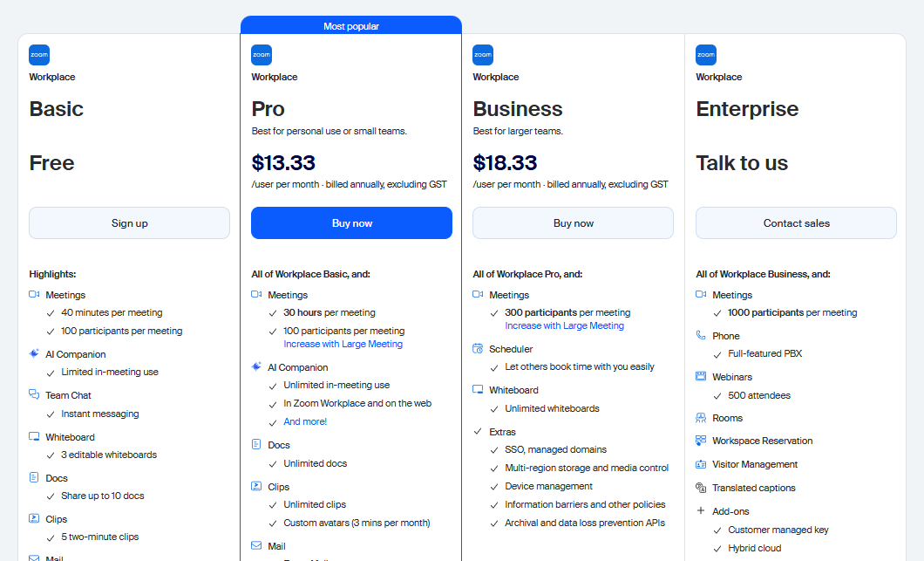This screenshot has width=924, height=561.
Task: Open Increase with Large Meeting link in Pro
Action: (343, 344)
